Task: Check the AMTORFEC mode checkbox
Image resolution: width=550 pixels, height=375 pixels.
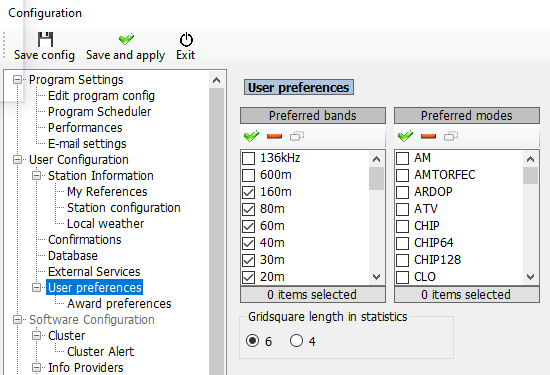Action: pyautogui.click(x=403, y=175)
